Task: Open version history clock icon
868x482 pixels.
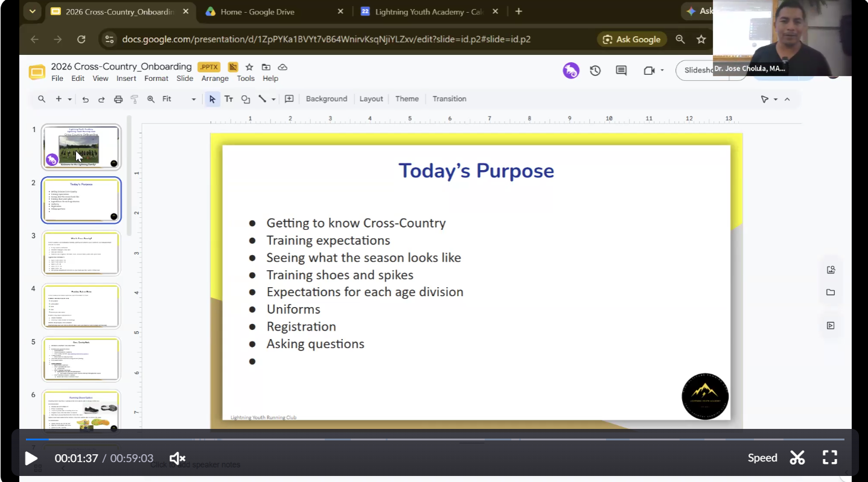Action: (595, 71)
